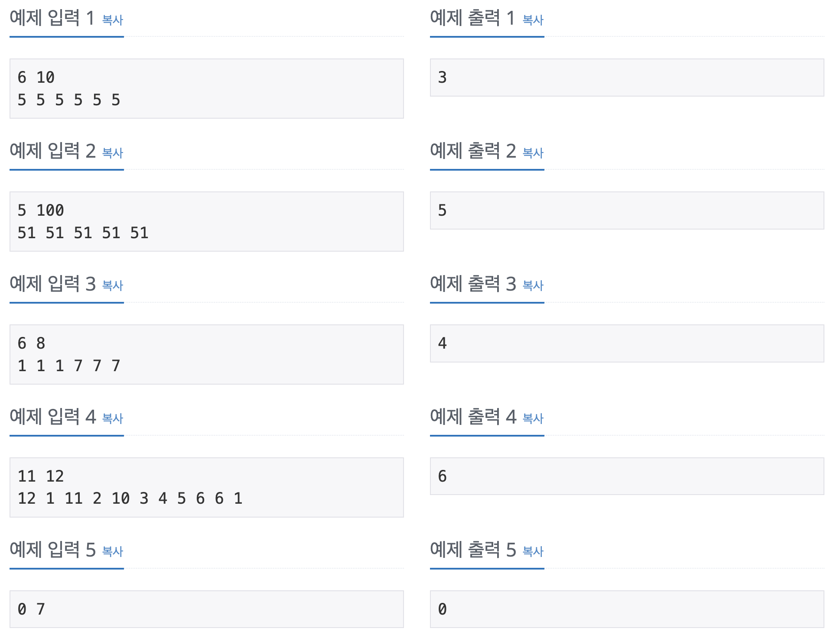The height and width of the screenshot is (641, 840).
Task: Click 복사 next to 예제 출력 4
Action: (533, 418)
